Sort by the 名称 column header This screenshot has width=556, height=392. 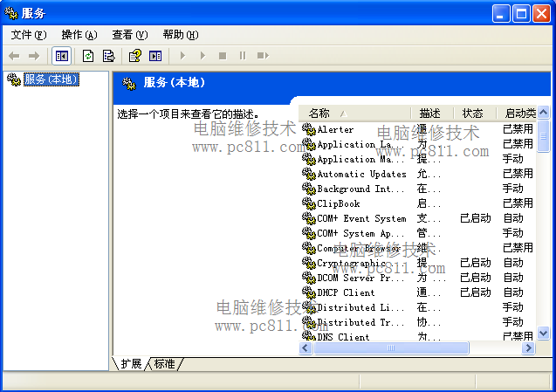pos(354,113)
